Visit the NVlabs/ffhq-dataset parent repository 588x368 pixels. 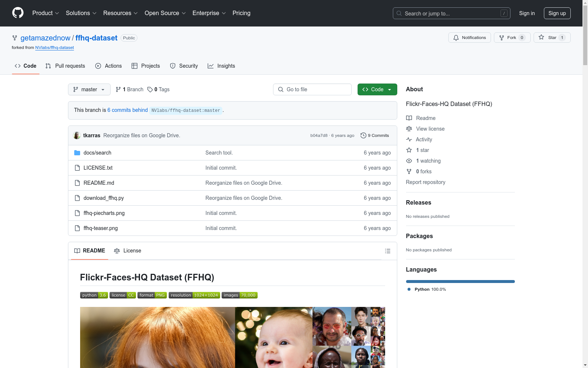coord(54,47)
